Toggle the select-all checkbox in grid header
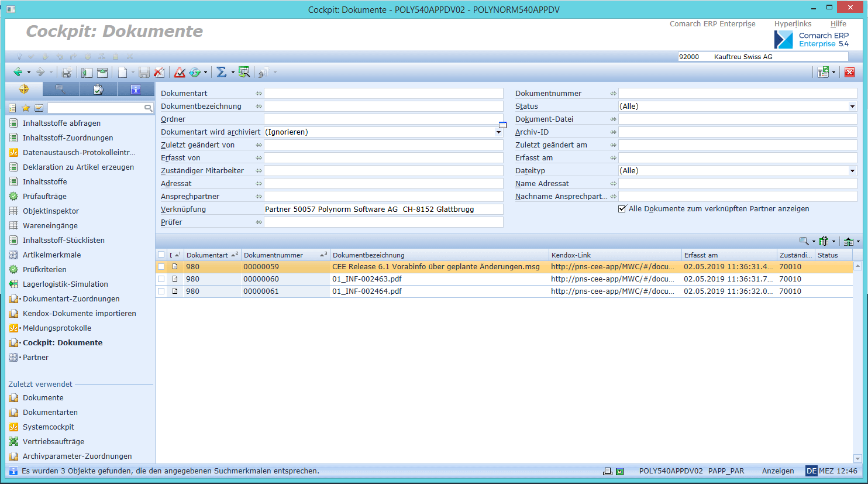868x484 pixels. point(161,255)
